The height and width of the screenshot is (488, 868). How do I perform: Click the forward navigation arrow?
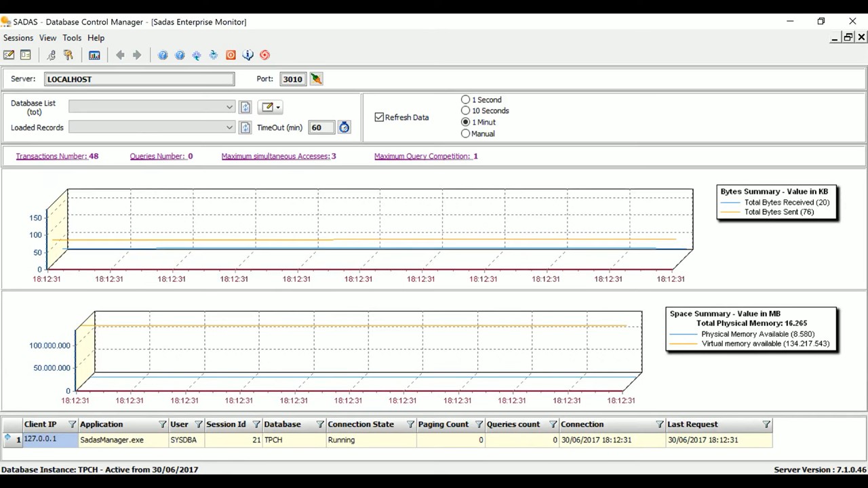point(136,55)
